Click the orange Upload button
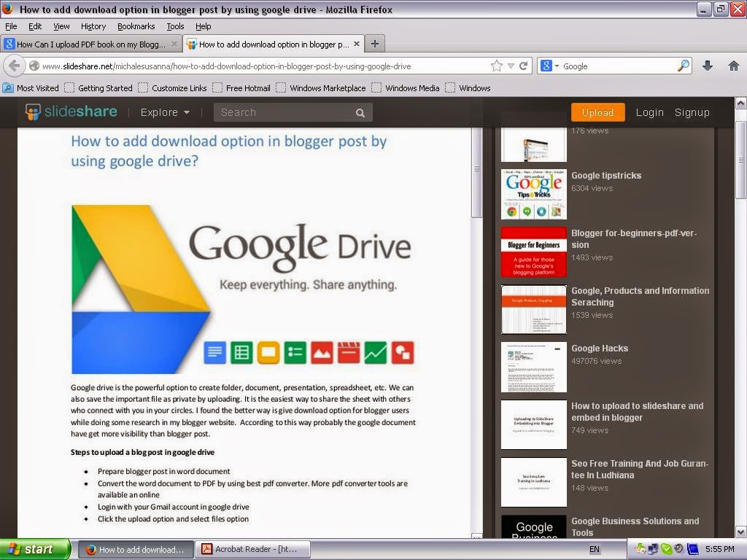747x560 pixels. click(x=597, y=112)
